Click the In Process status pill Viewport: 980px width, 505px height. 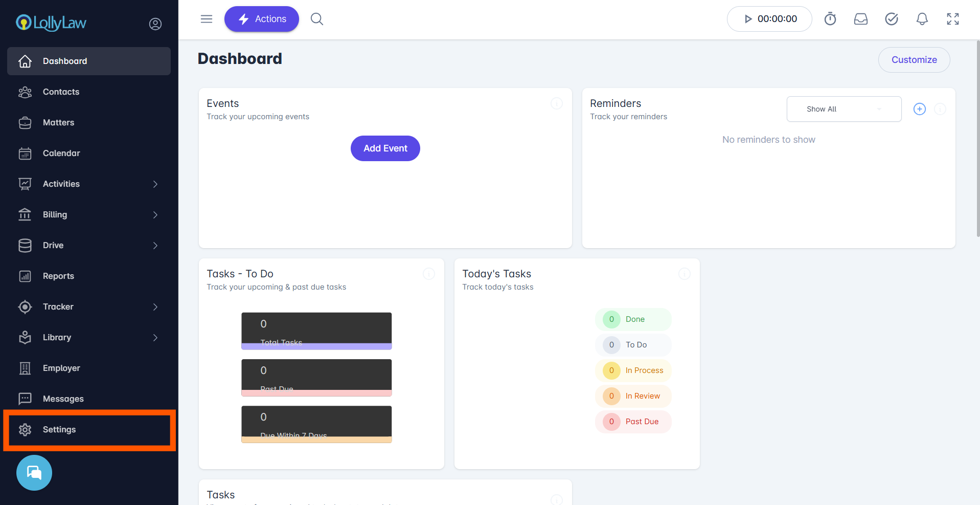click(x=633, y=370)
